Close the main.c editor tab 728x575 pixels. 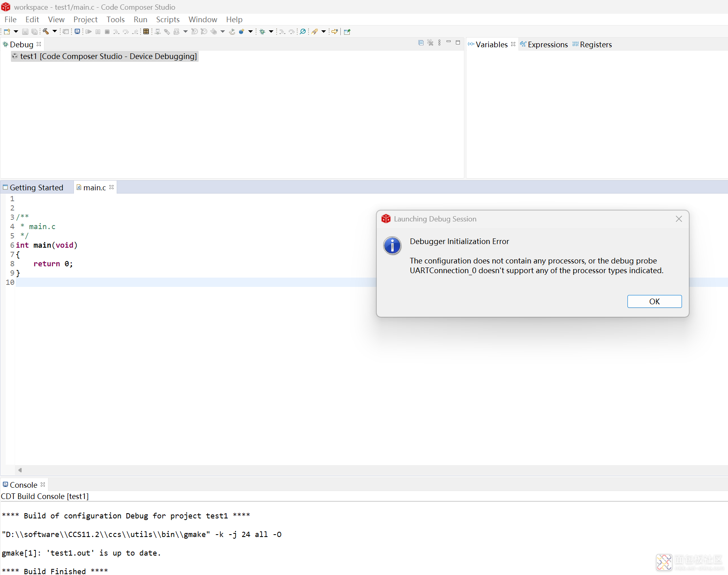coord(111,187)
